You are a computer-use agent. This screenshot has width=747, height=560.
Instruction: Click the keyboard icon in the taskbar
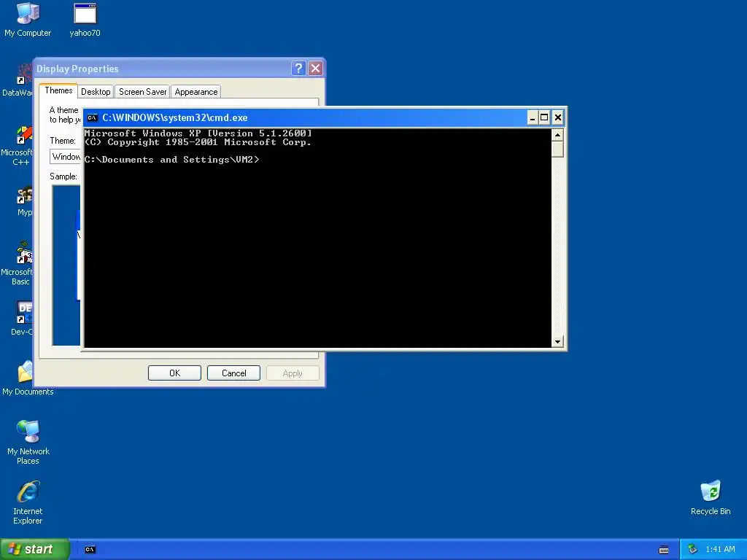point(664,550)
